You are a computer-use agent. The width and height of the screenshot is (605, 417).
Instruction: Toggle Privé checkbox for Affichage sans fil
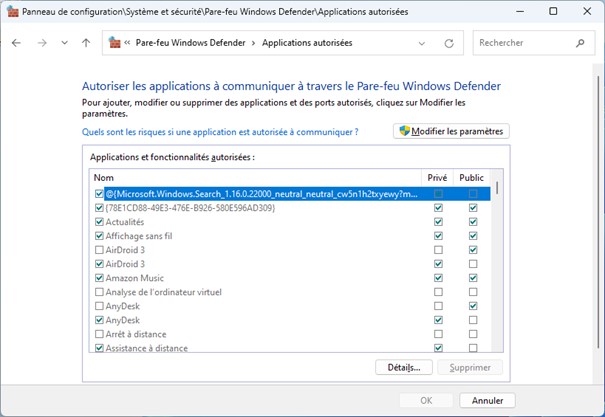(438, 236)
